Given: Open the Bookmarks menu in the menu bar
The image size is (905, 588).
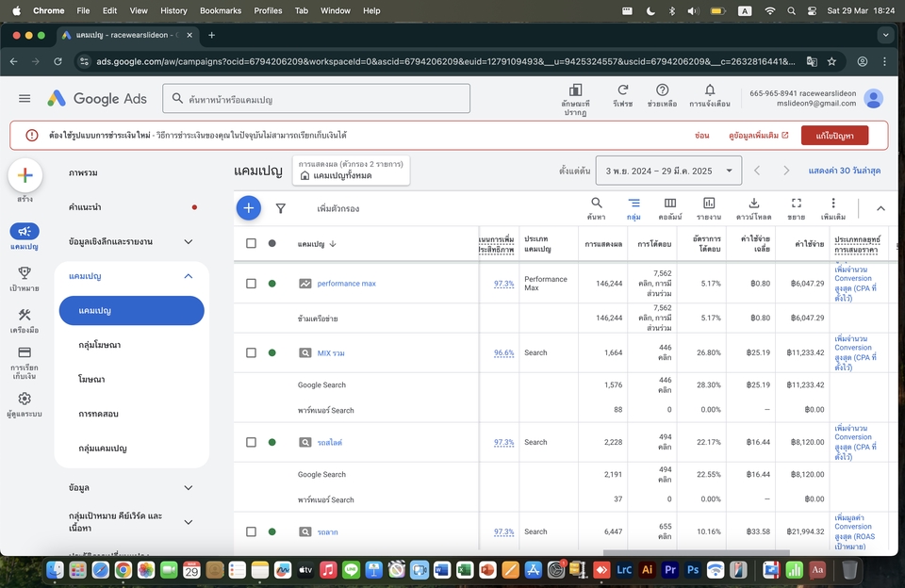Looking at the screenshot, I should (x=220, y=10).
